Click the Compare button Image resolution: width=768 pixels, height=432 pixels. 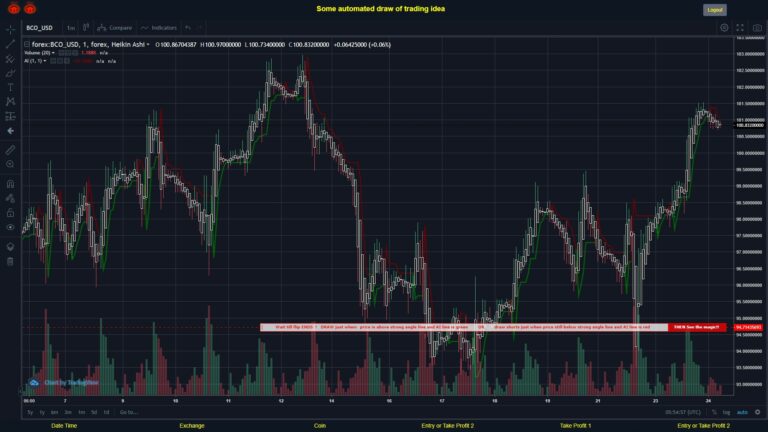click(x=115, y=28)
